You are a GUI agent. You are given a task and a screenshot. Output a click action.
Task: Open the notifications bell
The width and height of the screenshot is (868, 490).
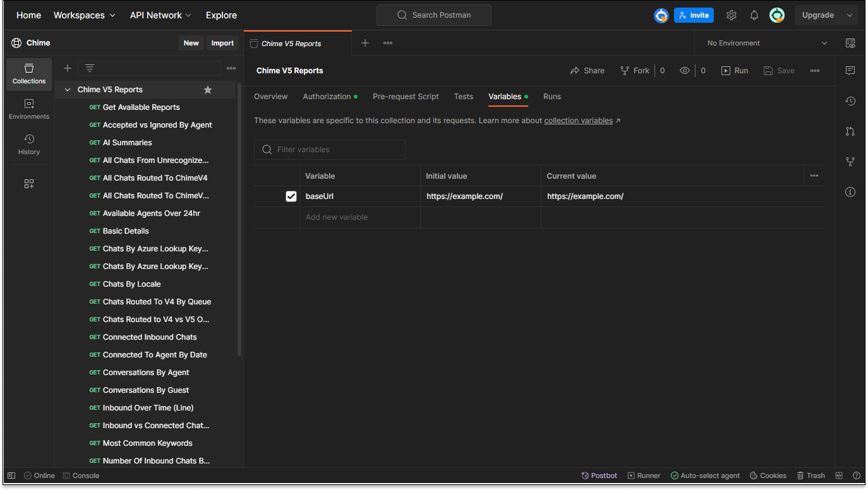[754, 15]
